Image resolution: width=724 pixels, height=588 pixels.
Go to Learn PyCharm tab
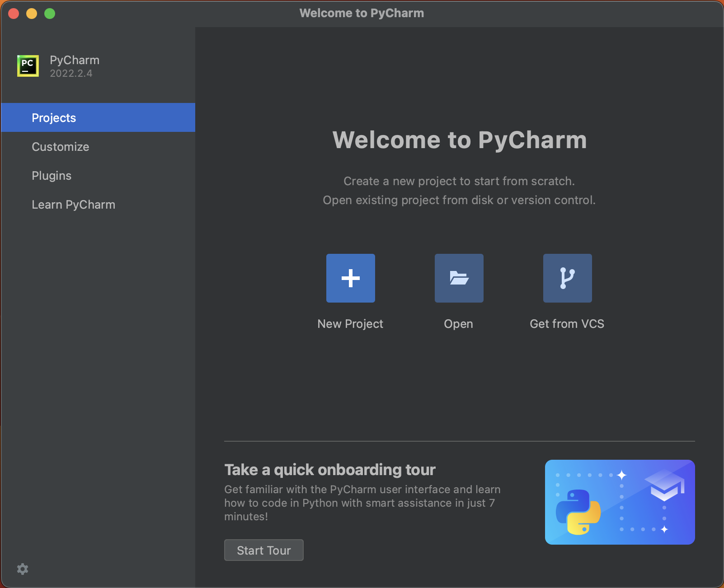tap(98, 204)
